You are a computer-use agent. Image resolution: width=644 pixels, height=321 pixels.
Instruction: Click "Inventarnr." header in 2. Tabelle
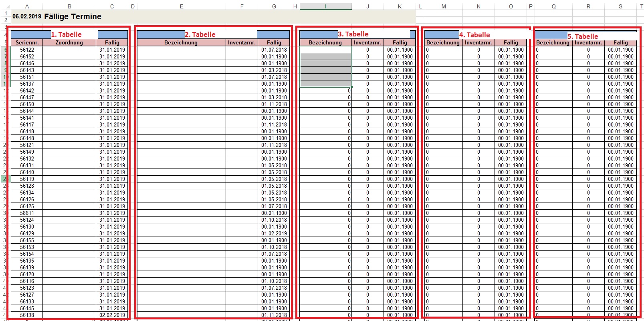tap(242, 42)
